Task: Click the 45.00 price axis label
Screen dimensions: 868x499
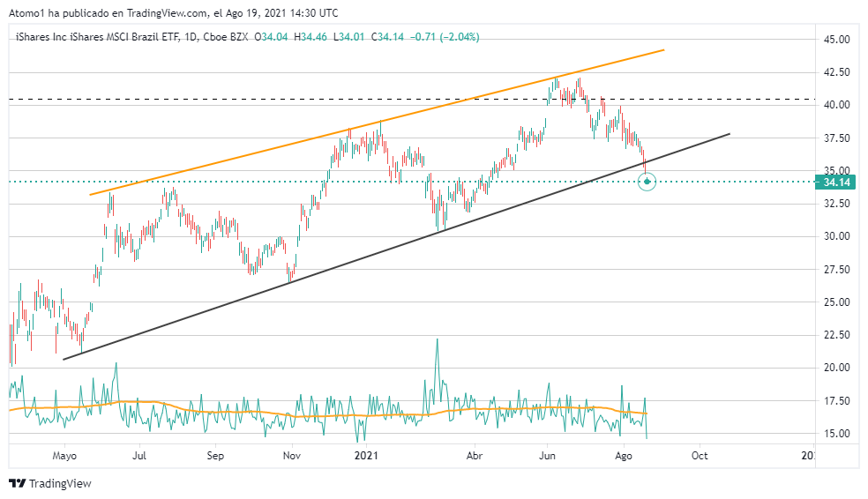Action: 836,40
